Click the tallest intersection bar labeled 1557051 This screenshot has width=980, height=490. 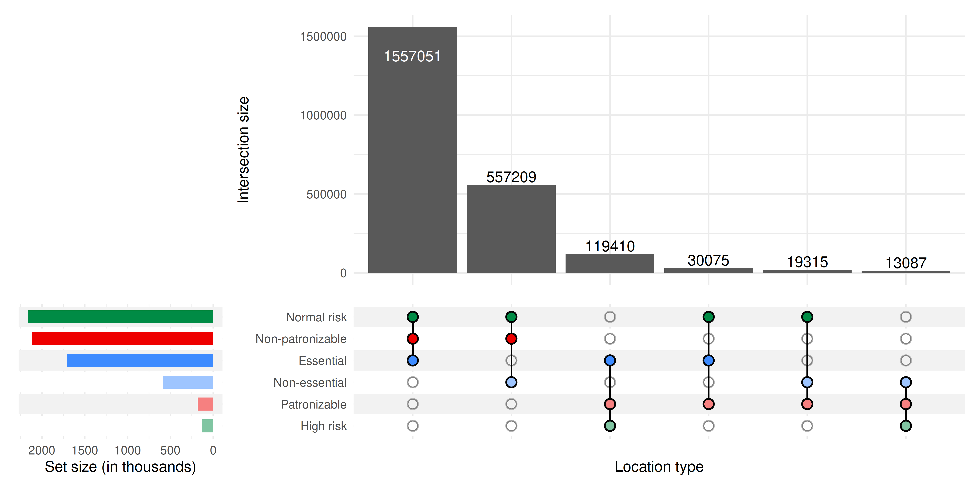point(412,150)
